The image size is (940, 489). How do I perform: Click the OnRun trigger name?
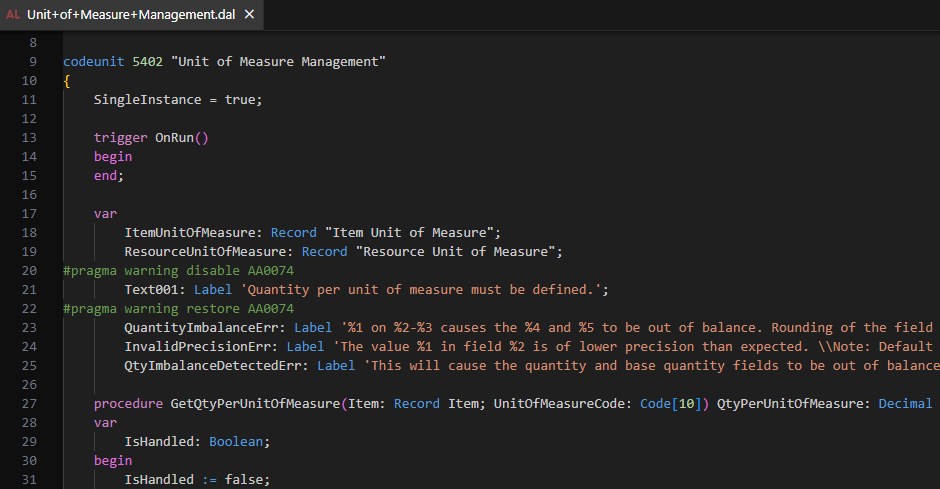[x=174, y=138]
